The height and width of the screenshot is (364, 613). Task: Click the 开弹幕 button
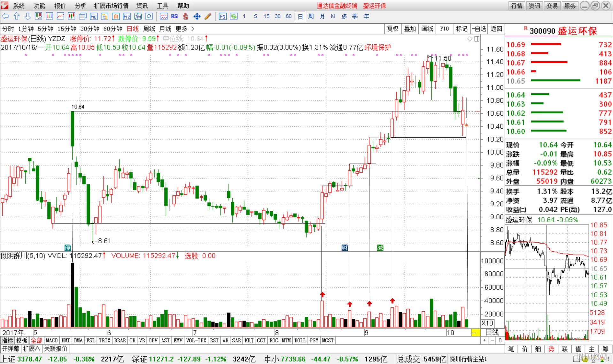11,348
